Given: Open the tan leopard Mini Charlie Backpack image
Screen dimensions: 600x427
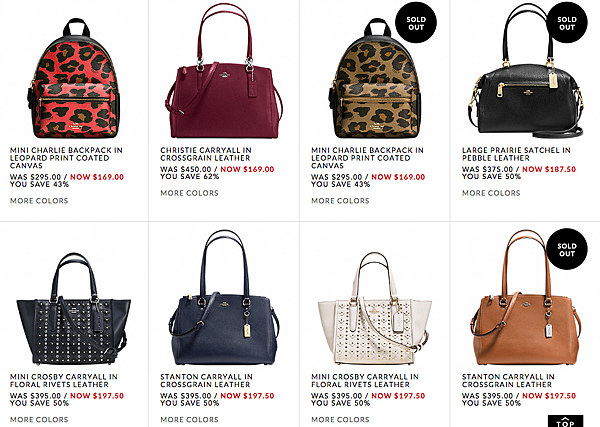Looking at the screenshot, I should click(375, 78).
